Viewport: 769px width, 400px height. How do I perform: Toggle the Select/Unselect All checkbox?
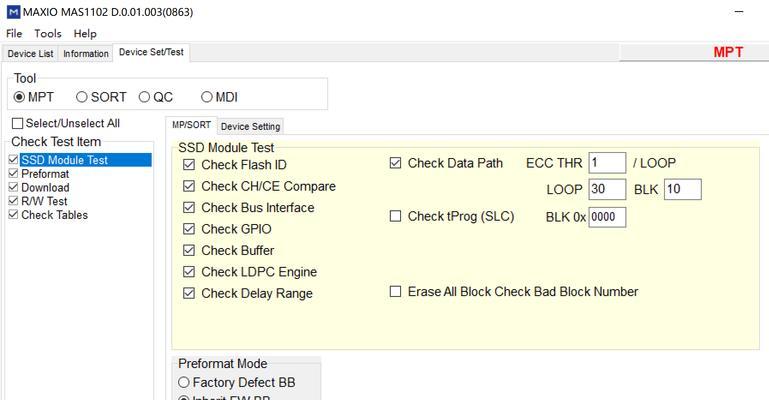18,124
